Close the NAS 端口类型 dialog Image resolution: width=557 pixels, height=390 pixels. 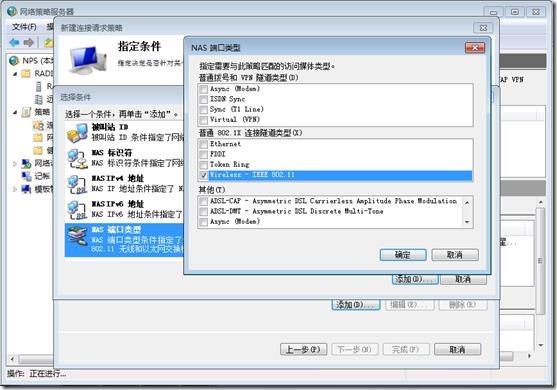(x=475, y=48)
